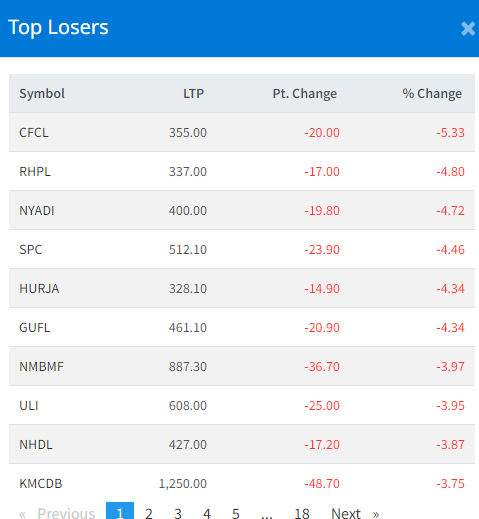This screenshot has height=519, width=479.
Task: Go to pagination page 3
Action: tap(178, 513)
